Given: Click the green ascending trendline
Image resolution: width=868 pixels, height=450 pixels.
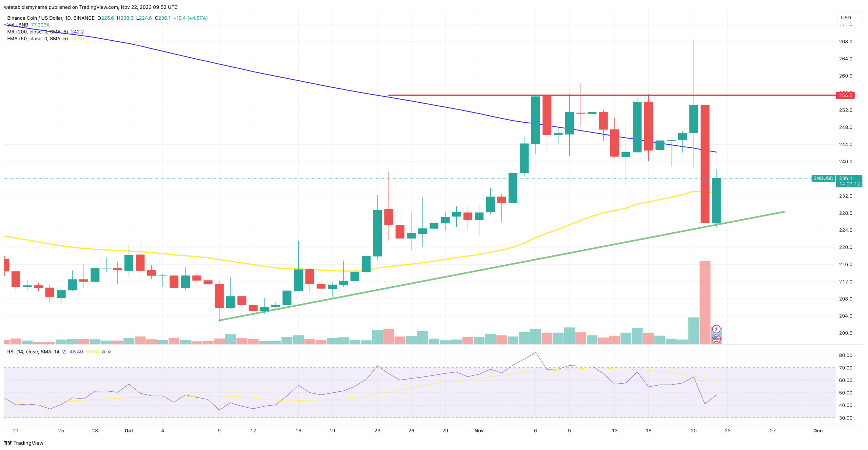Looking at the screenshot, I should click(502, 266).
